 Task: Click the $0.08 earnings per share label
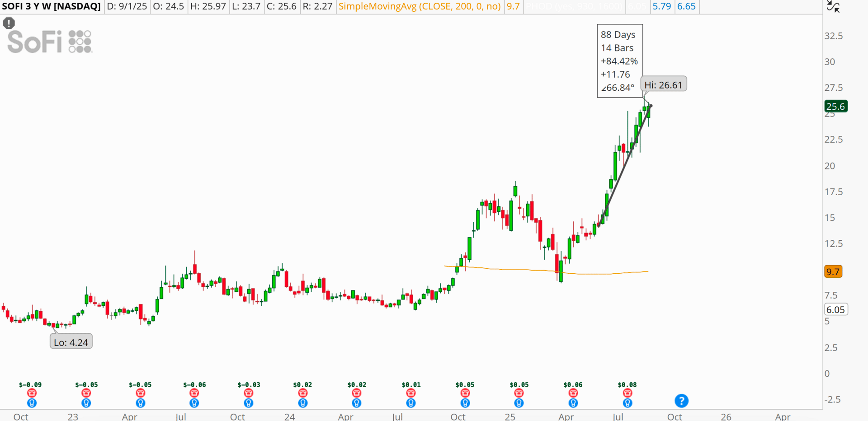click(x=627, y=384)
